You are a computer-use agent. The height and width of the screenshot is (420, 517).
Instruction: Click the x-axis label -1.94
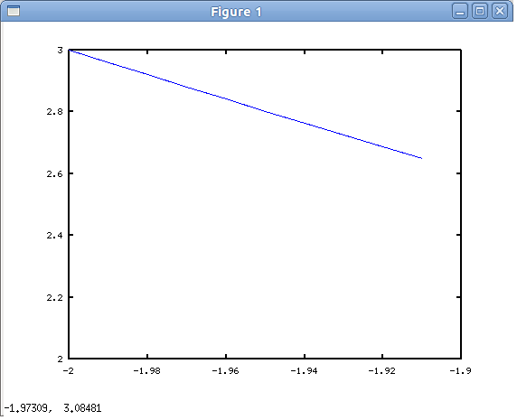[x=304, y=371]
